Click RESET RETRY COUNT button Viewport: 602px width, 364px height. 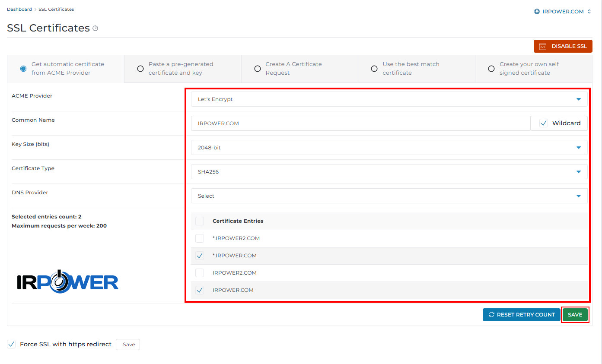[x=522, y=315]
